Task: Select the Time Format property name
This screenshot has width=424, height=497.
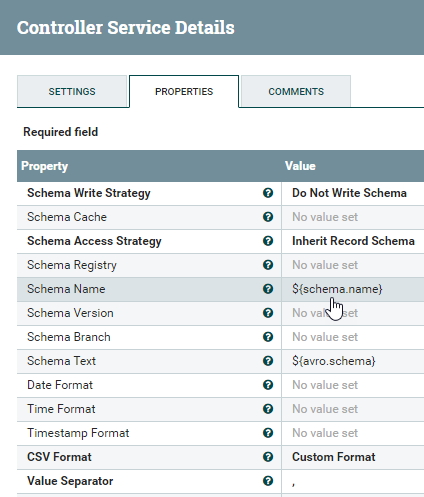Action: (x=61, y=409)
